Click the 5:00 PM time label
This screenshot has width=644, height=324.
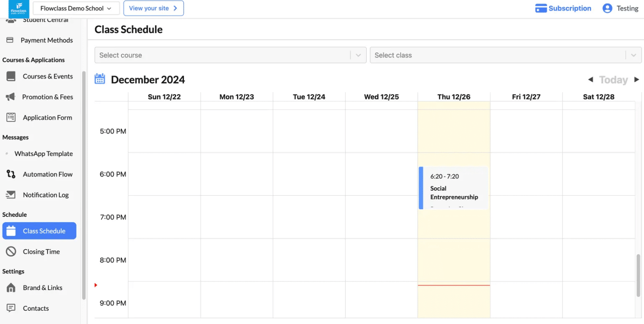(x=113, y=131)
